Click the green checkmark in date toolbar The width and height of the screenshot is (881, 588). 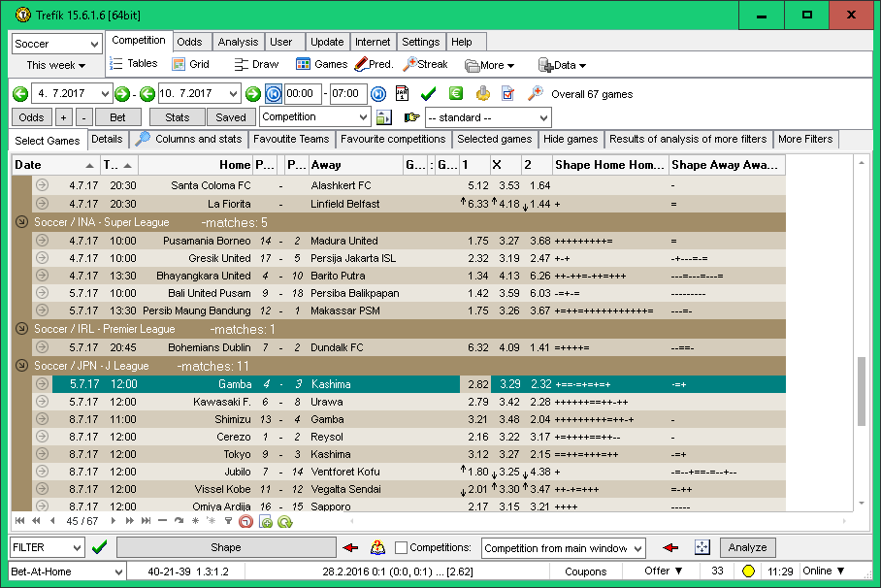pyautogui.click(x=428, y=94)
